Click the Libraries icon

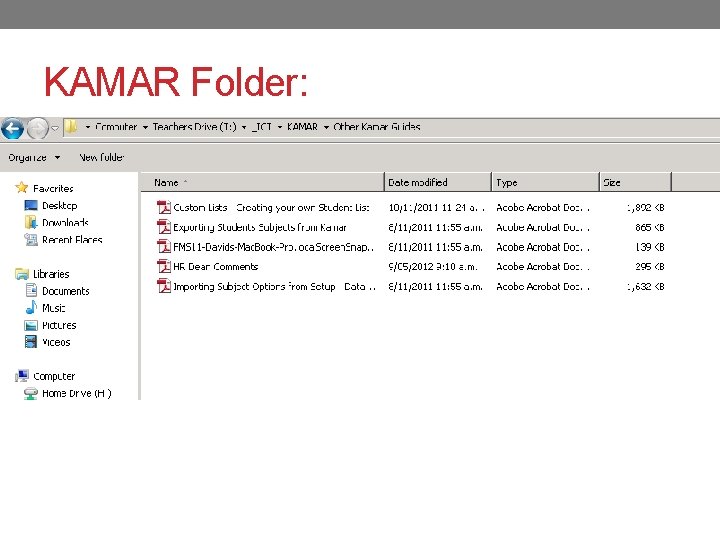[x=22, y=274]
